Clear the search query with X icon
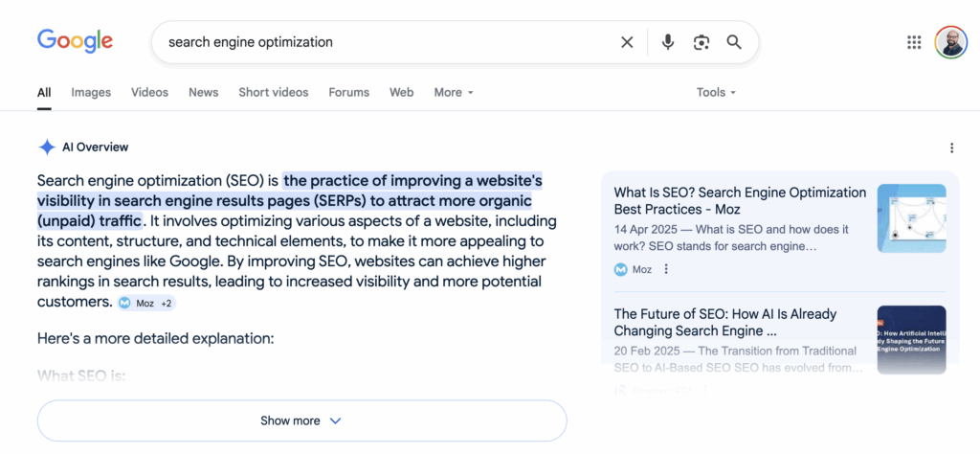The width and height of the screenshot is (980, 454). tap(626, 42)
